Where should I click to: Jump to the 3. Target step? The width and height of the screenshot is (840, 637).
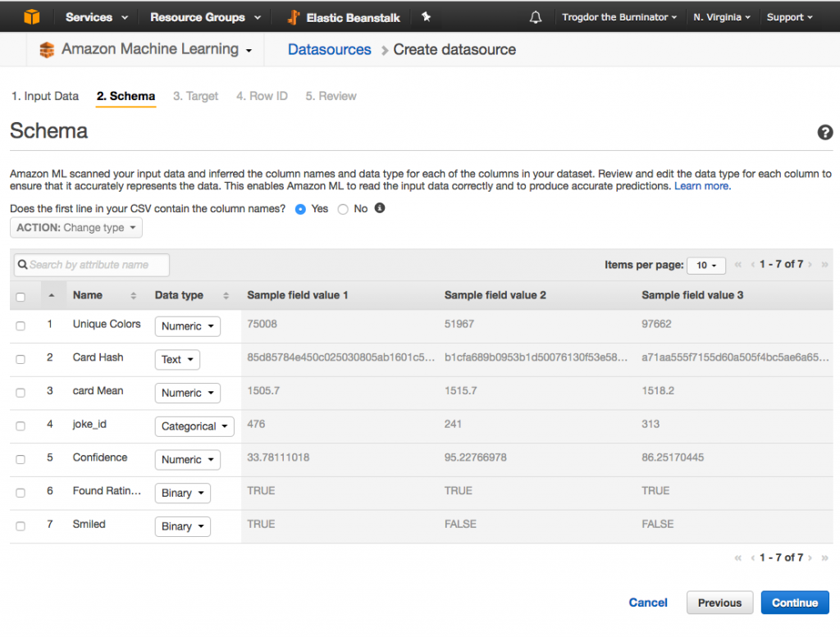(x=195, y=97)
